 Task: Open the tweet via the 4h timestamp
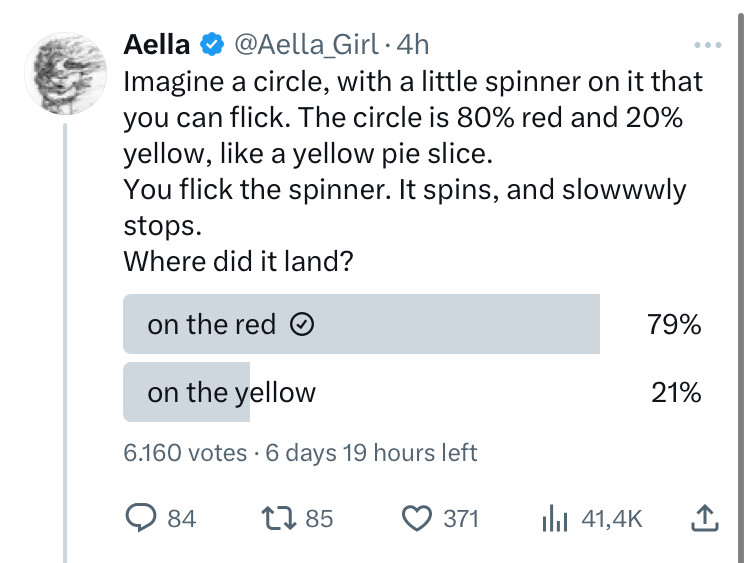414,44
